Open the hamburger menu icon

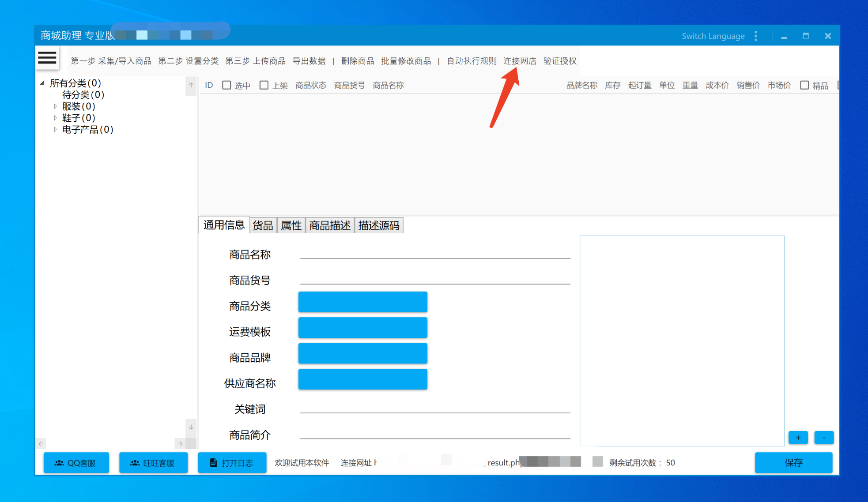click(47, 58)
